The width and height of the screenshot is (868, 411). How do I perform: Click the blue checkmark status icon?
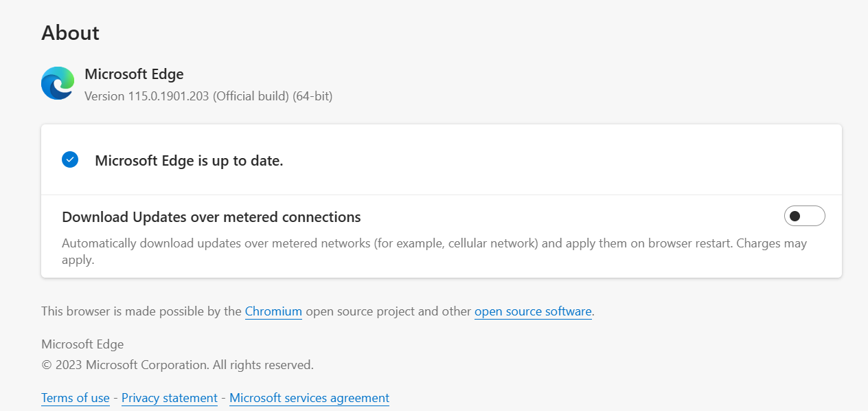70,159
